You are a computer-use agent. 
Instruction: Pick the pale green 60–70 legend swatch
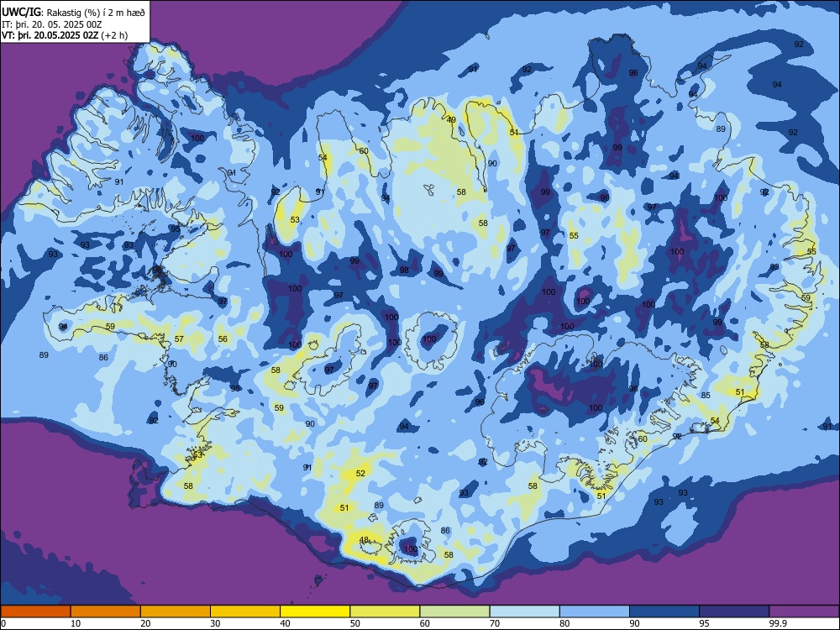pos(454,612)
